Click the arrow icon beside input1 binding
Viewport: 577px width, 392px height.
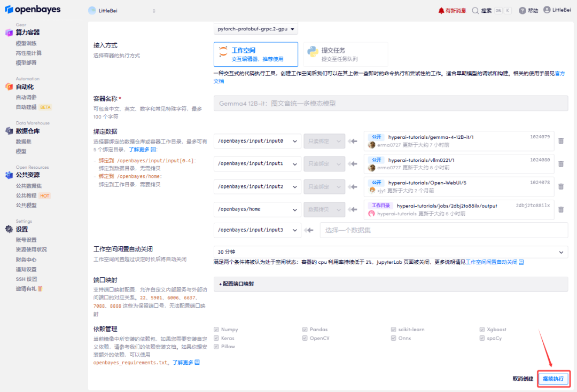353,164
